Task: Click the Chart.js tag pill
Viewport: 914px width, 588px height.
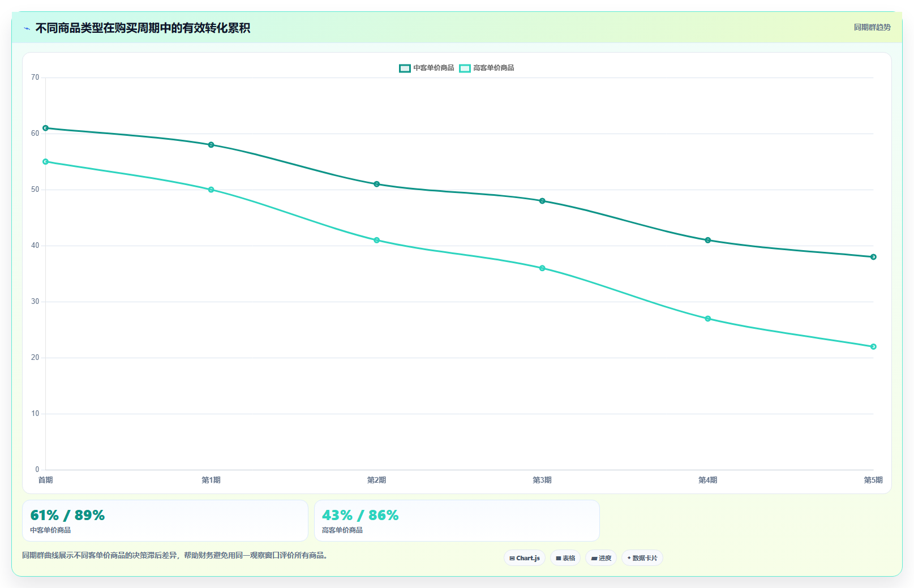Action: pyautogui.click(x=525, y=558)
